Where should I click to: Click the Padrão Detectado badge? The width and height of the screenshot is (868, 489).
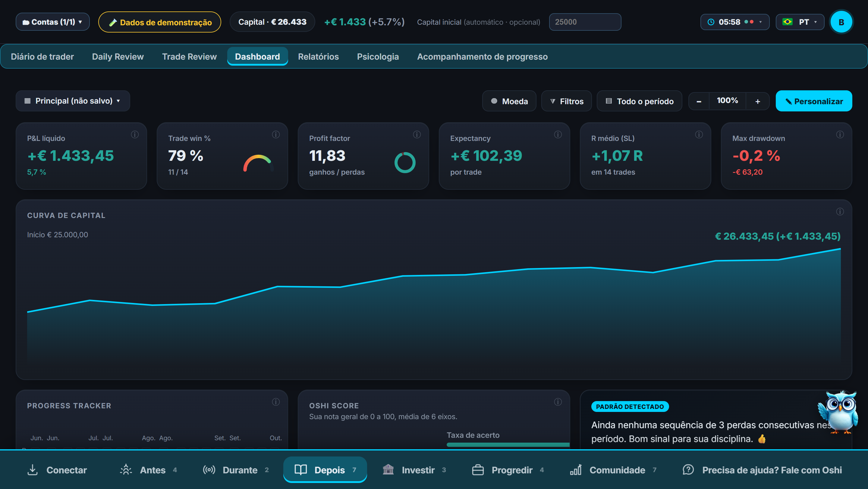point(630,406)
